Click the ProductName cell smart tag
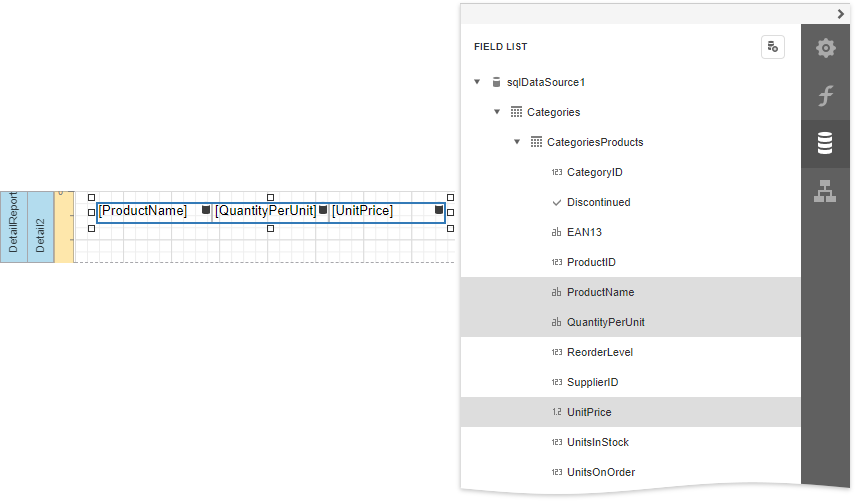The width and height of the screenshot is (855, 501). tap(206, 210)
